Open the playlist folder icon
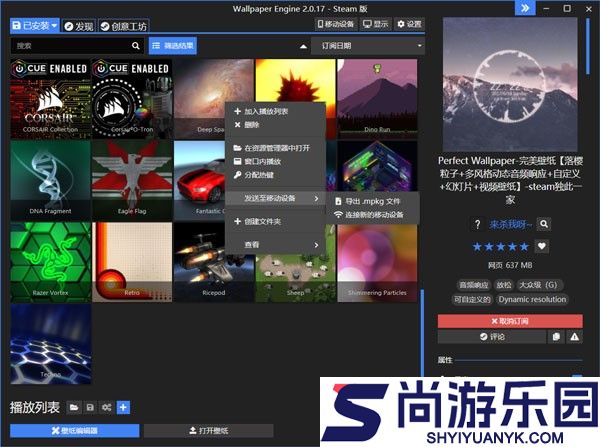Image resolution: width=600 pixels, height=447 pixels. point(74,408)
